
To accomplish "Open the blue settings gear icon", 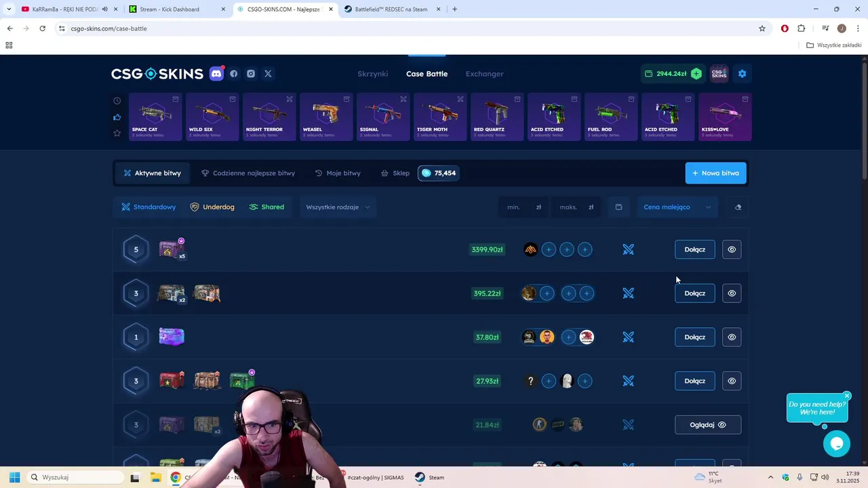I will (742, 74).
